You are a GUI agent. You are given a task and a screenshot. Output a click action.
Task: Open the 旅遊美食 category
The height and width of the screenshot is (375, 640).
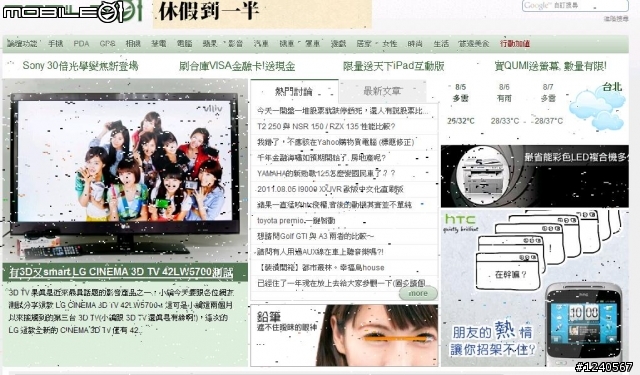[473, 43]
